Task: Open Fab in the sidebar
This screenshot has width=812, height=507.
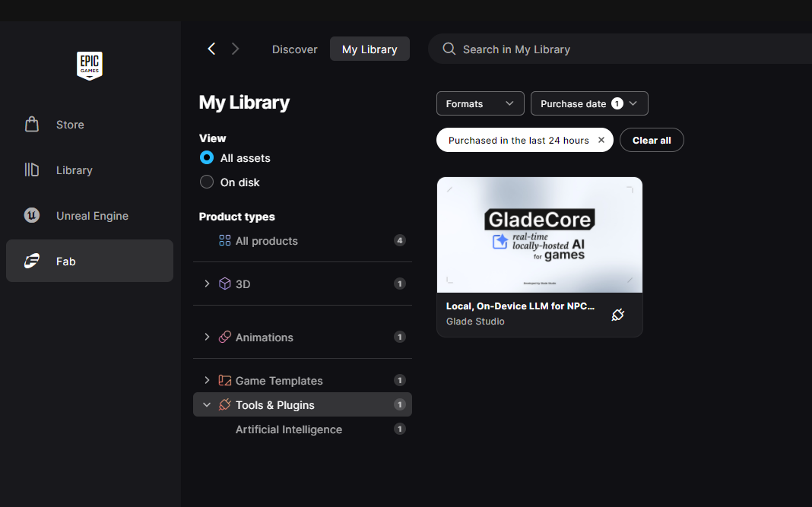Action: click(90, 261)
